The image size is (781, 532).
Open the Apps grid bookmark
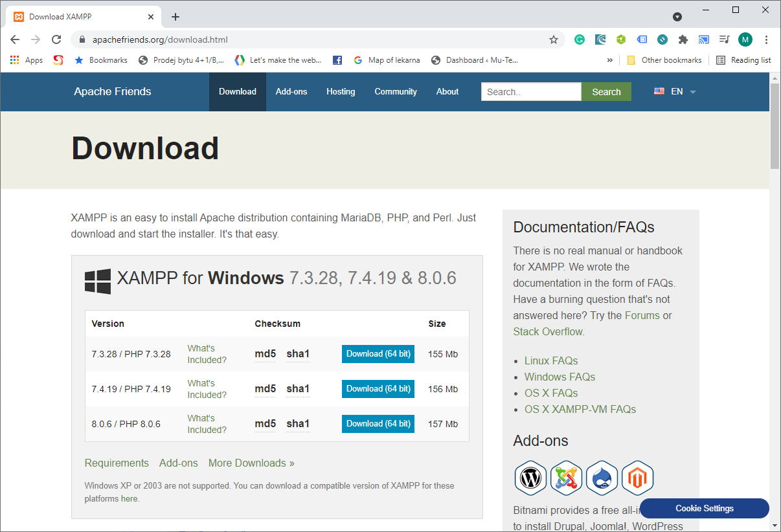27,60
